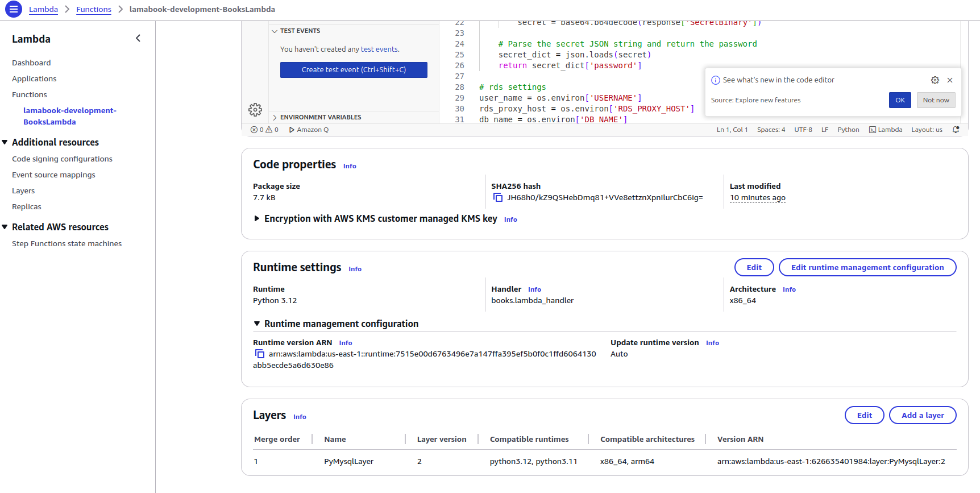Open the code editor settings gear in the sidebar
The width and height of the screenshot is (980, 493).
pyautogui.click(x=255, y=110)
